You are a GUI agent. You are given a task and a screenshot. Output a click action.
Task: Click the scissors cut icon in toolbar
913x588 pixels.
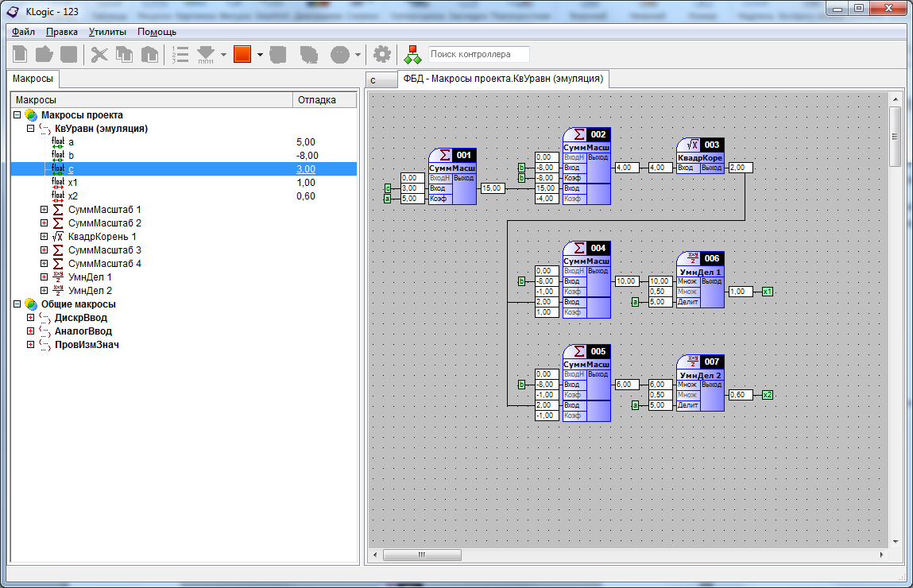pos(99,55)
